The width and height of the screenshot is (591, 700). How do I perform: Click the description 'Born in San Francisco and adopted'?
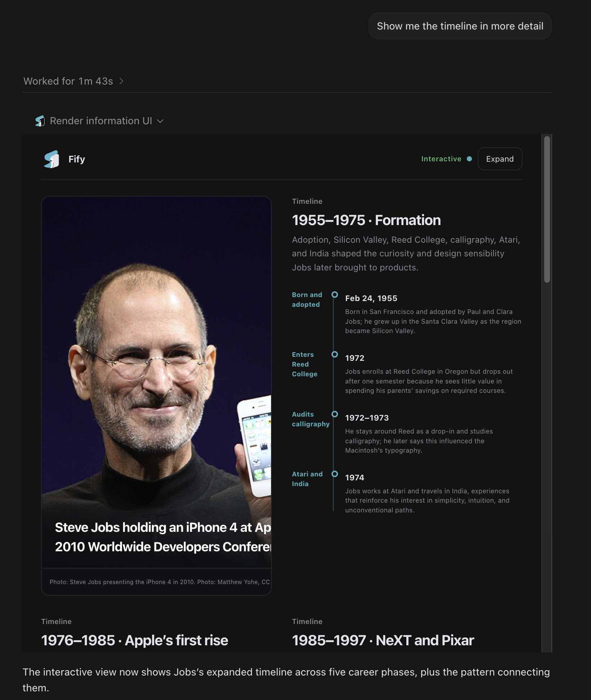click(433, 322)
